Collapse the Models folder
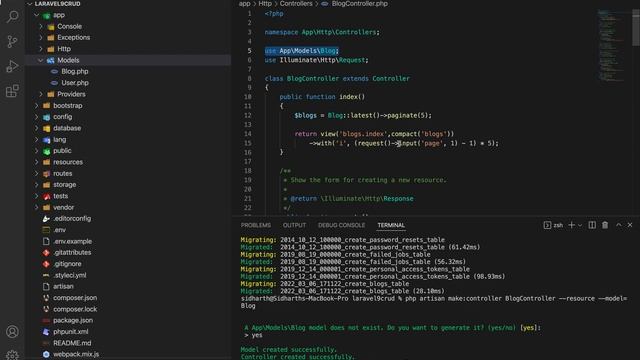 coord(68,60)
